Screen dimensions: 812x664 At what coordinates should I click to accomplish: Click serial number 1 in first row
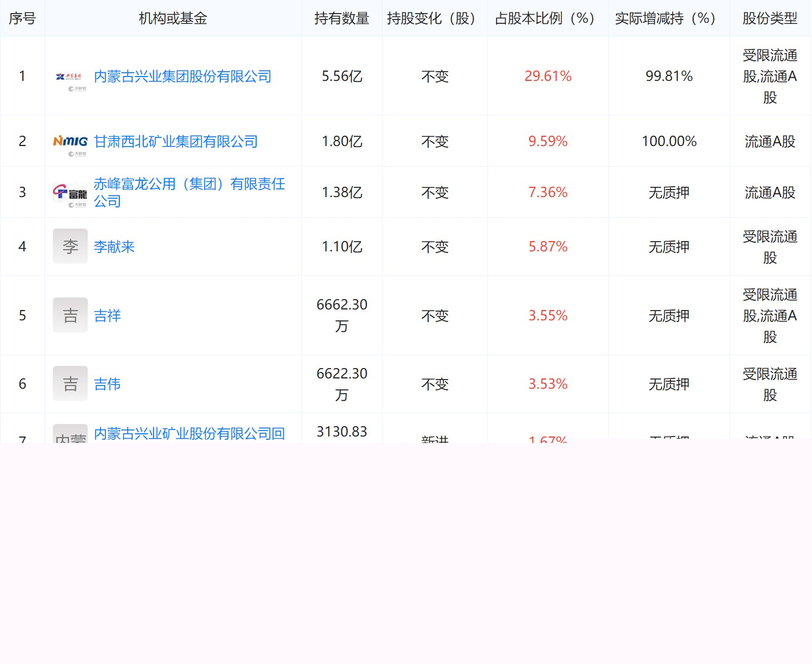pos(22,77)
